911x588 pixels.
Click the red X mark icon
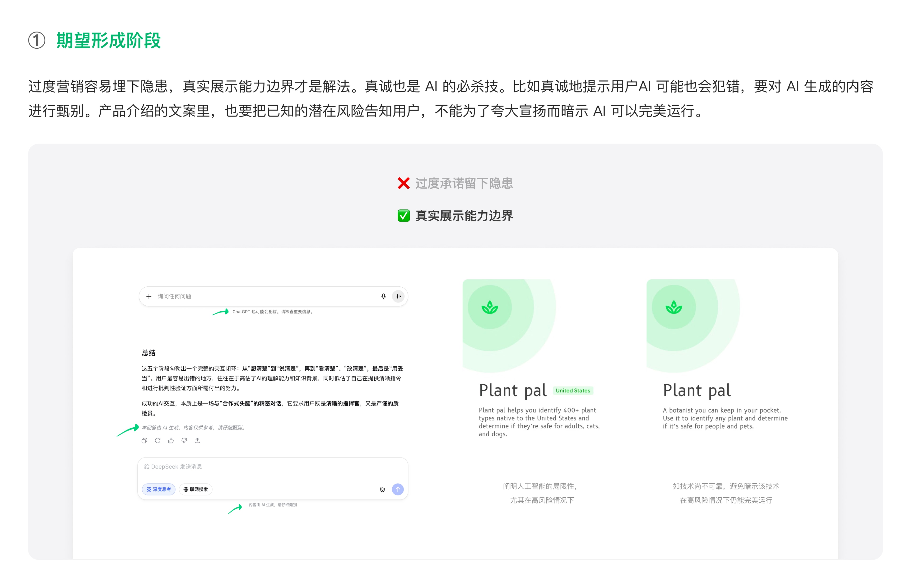[x=403, y=184]
